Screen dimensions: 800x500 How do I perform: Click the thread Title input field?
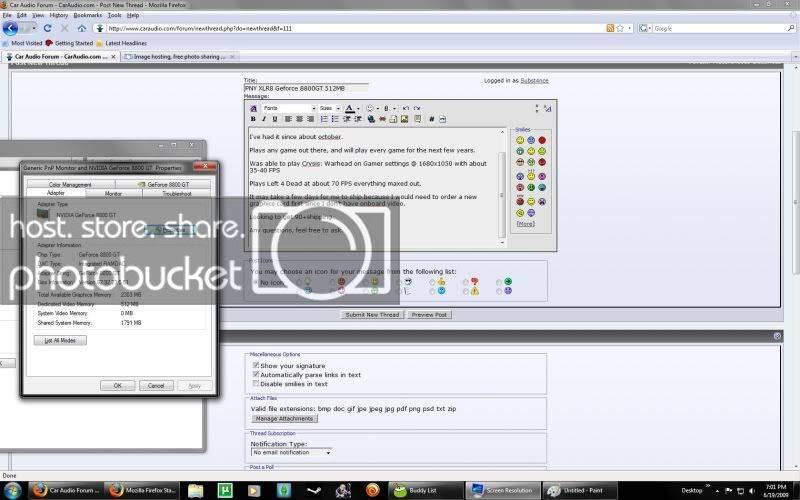[x=306, y=88]
